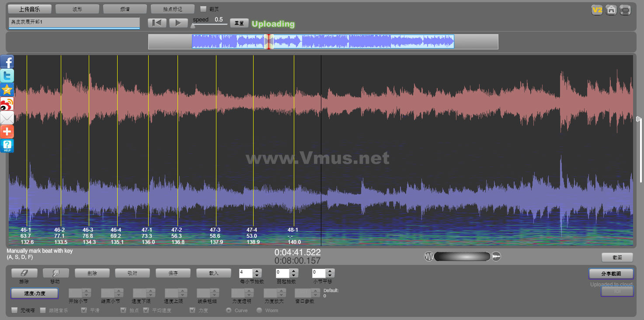Select the Curve radio option
This screenshot has height=320, width=644.
(x=228, y=310)
